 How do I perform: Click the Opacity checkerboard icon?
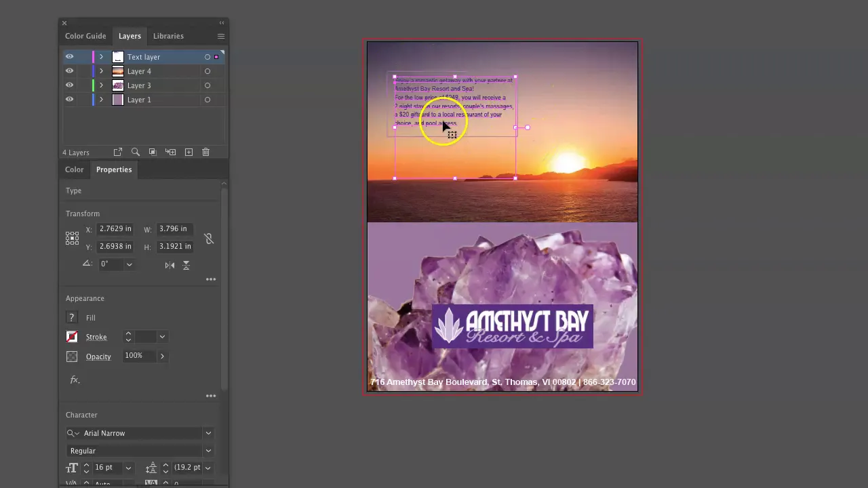(71, 357)
